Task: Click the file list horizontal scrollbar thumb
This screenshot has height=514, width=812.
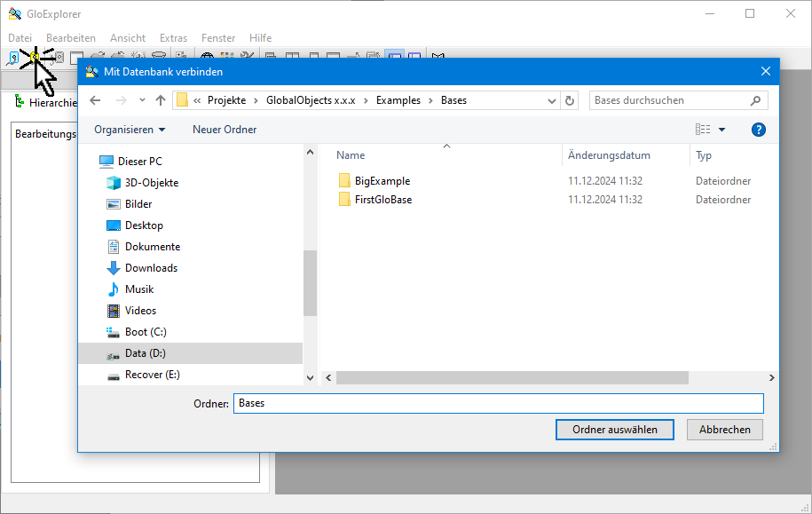Action: 512,377
